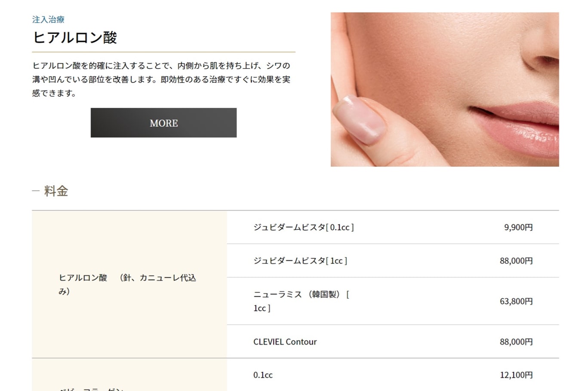588x391 pixels.
Task: Click the 88,000円 price for ジュビダームビスタ 1cc
Action: [x=516, y=261]
